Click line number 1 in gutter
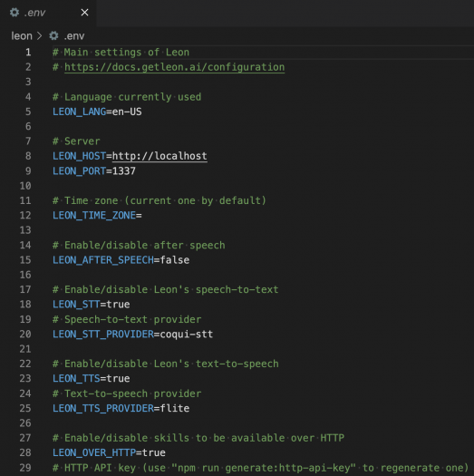The width and height of the screenshot is (474, 476). coord(28,53)
